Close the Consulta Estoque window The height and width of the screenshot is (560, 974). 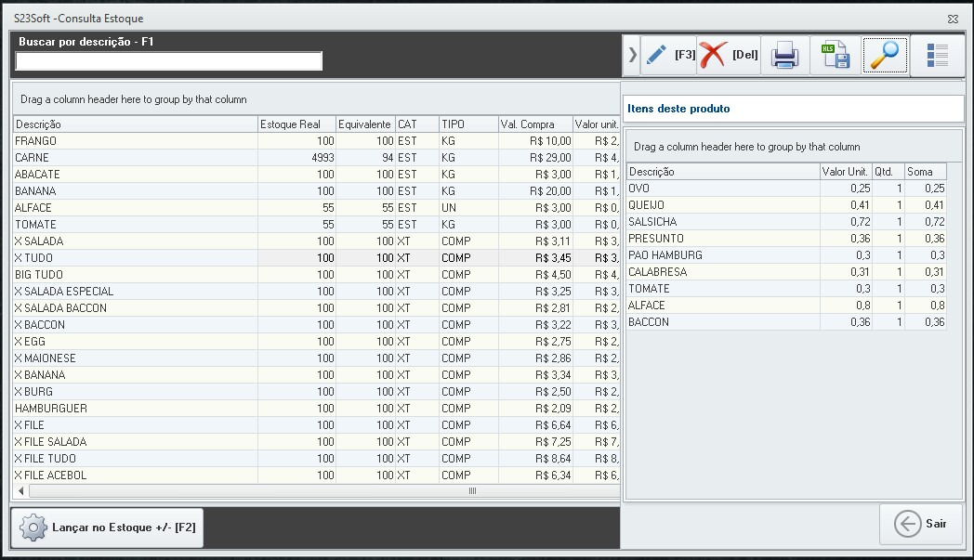pyautogui.click(x=953, y=19)
